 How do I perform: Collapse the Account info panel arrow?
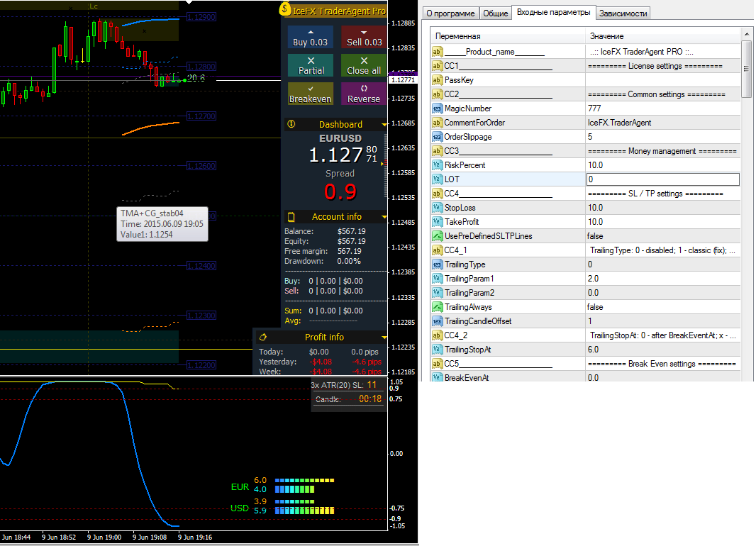tap(384, 217)
